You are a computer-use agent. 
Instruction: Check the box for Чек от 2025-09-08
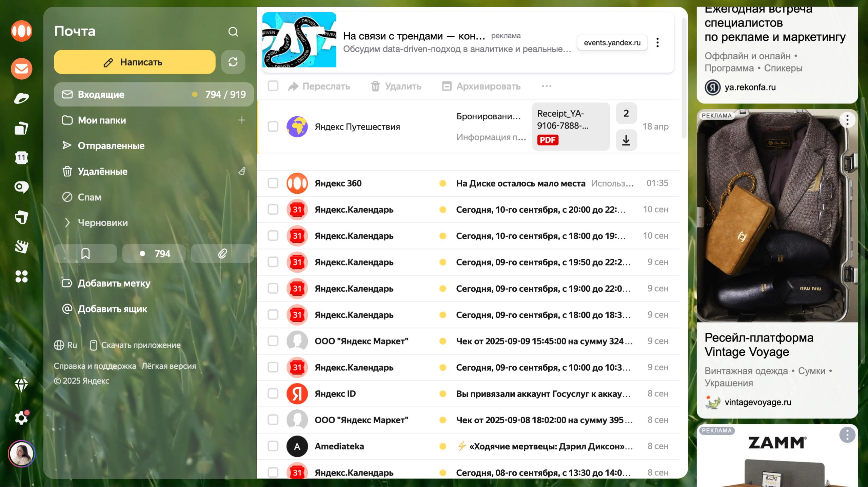(273, 420)
